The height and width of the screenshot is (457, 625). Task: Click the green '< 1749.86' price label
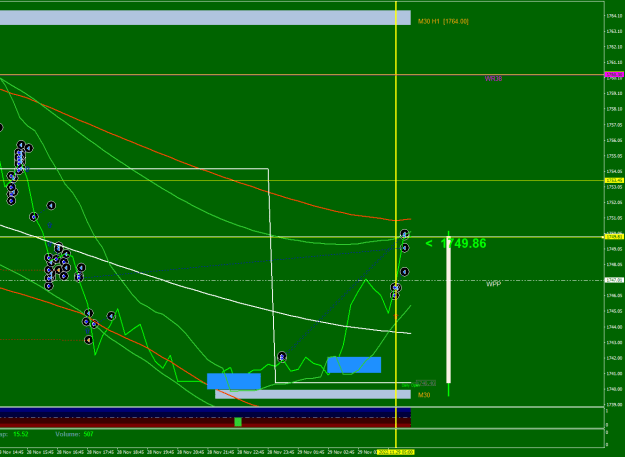(456, 243)
